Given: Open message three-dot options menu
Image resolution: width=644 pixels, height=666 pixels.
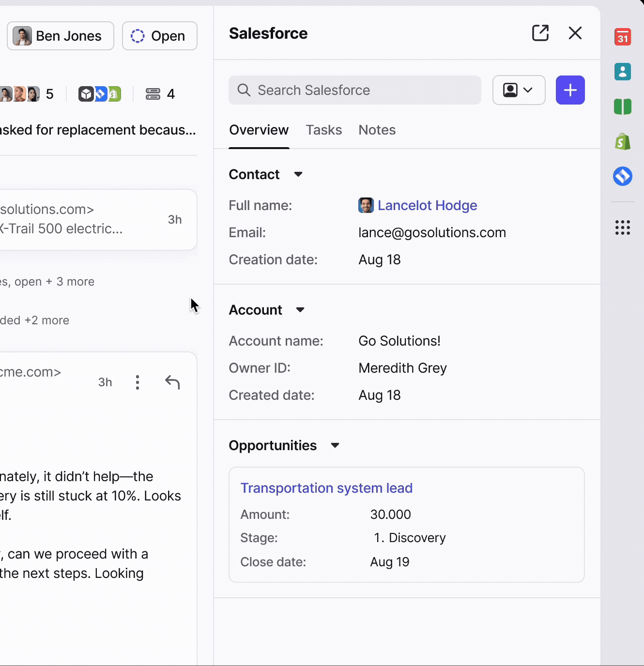Looking at the screenshot, I should pyautogui.click(x=138, y=382).
